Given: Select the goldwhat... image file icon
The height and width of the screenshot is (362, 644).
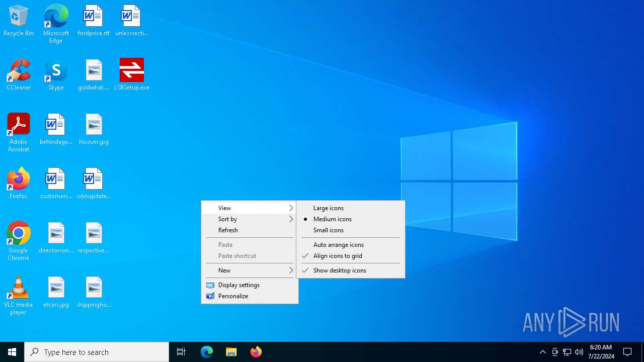Looking at the screenshot, I should 94,75.
